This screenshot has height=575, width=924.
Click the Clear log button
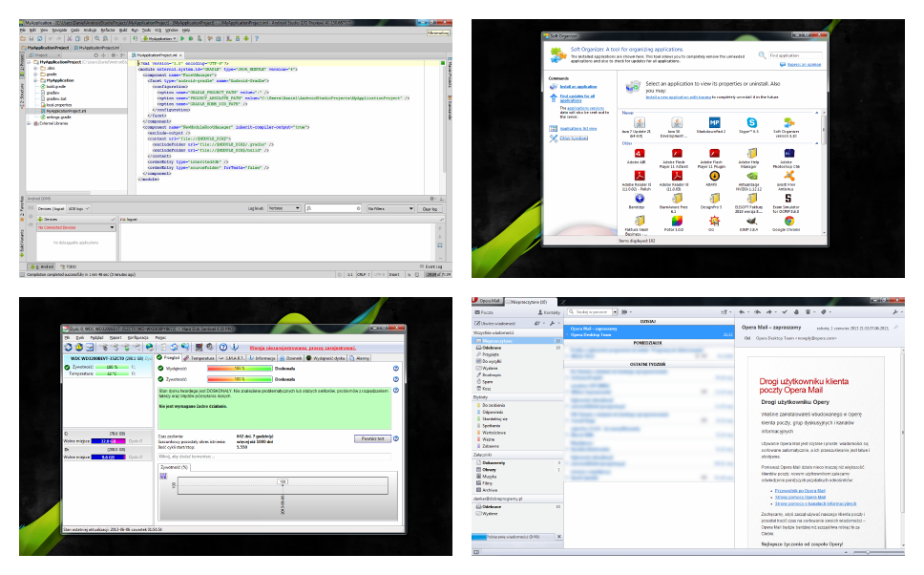(x=430, y=208)
